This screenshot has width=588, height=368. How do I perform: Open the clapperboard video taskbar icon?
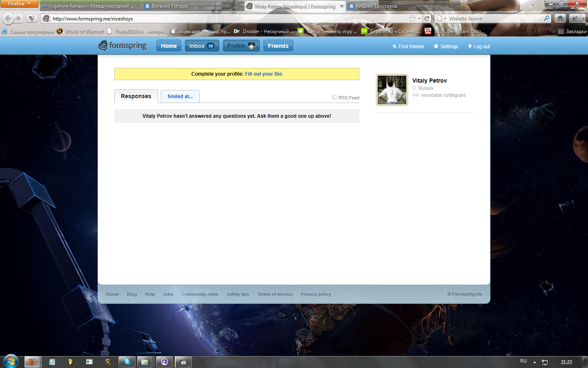pos(183,362)
